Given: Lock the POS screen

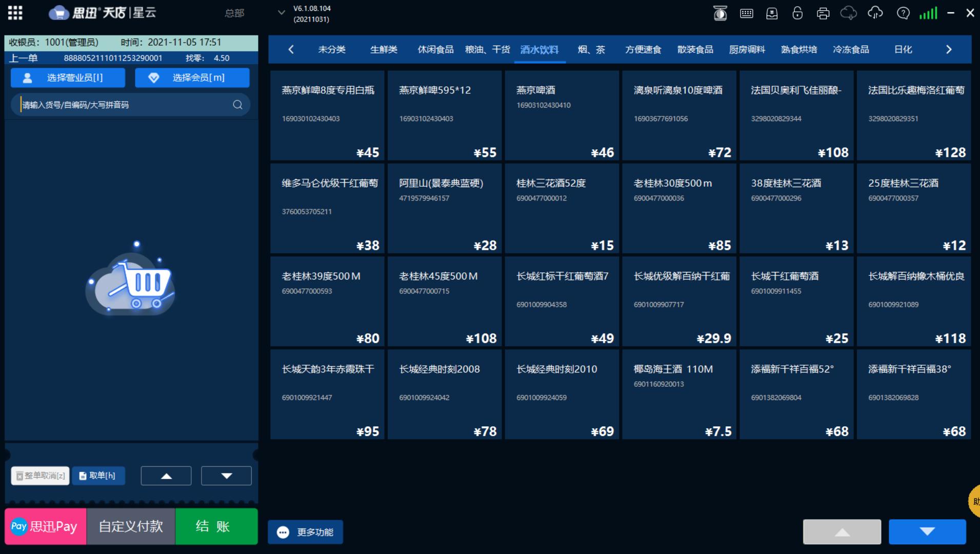Looking at the screenshot, I should click(797, 13).
